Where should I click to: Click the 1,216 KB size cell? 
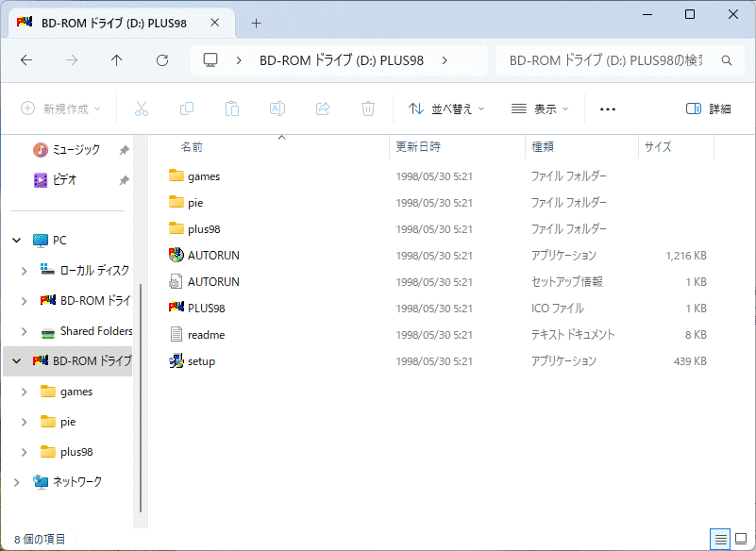click(686, 256)
